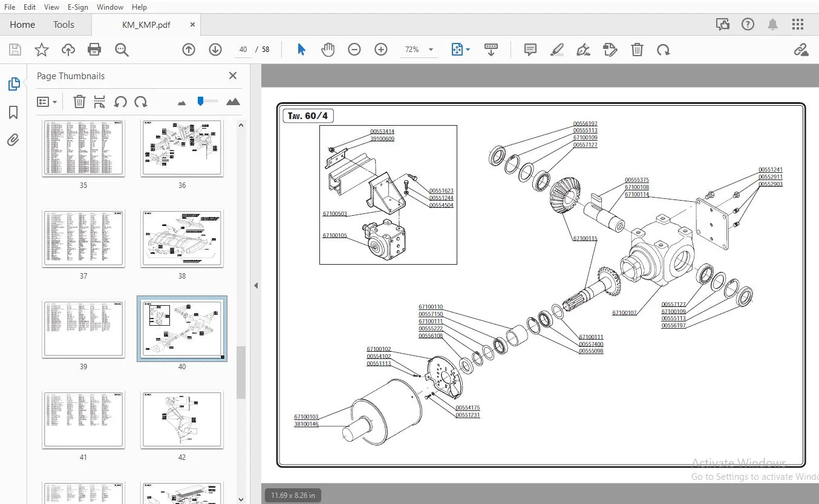Select page 41 thumbnail
Image resolution: width=819 pixels, height=504 pixels.
click(83, 420)
